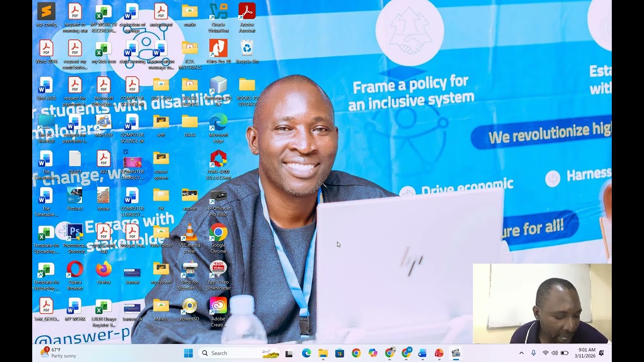Image resolution: width=644 pixels, height=362 pixels.
Task: Select the Unit A&B Word document
Action: tap(46, 88)
